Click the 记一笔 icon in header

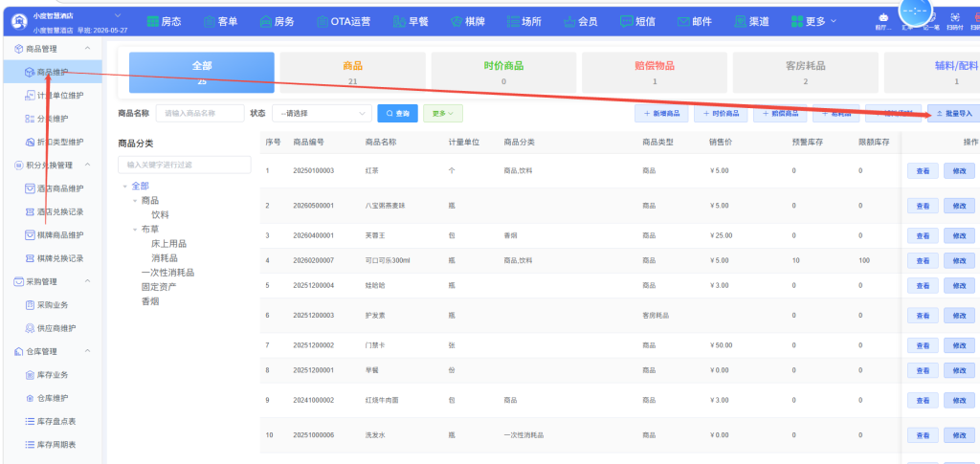pyautogui.click(x=931, y=22)
